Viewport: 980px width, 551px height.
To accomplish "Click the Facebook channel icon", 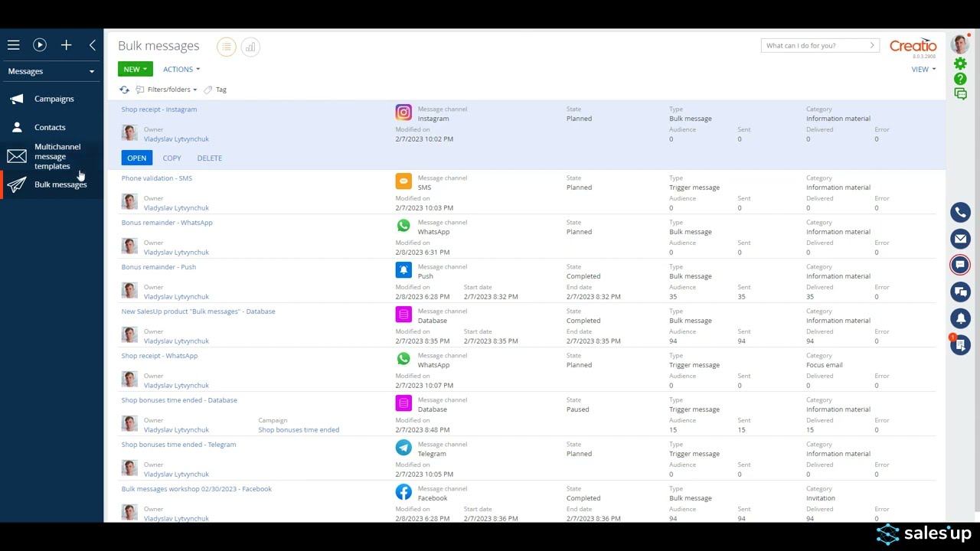I will 403,492.
